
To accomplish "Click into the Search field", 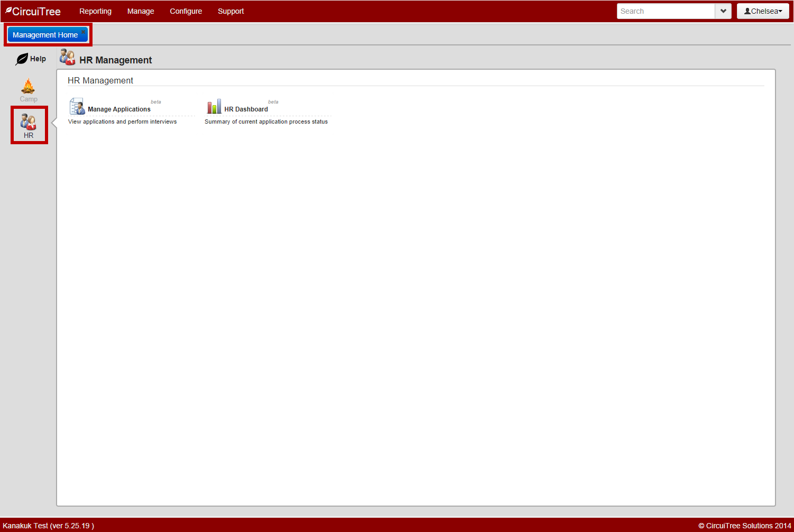I will (x=665, y=11).
